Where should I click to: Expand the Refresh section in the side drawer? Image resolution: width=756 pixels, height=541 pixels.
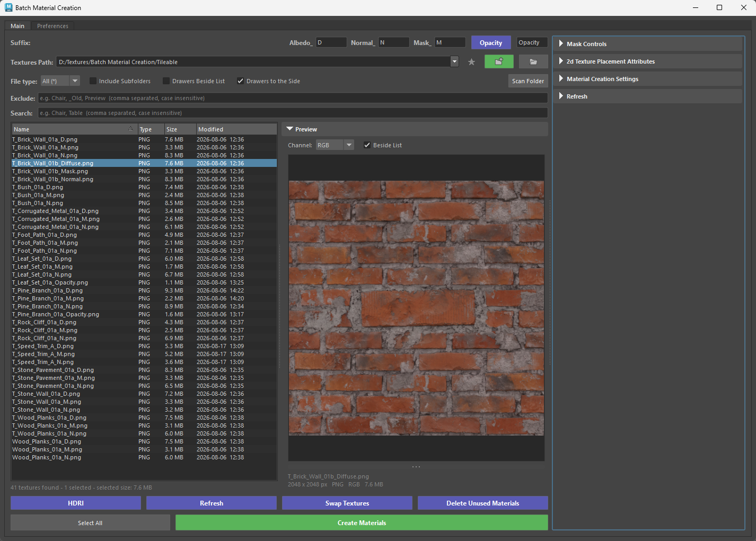(x=648, y=96)
